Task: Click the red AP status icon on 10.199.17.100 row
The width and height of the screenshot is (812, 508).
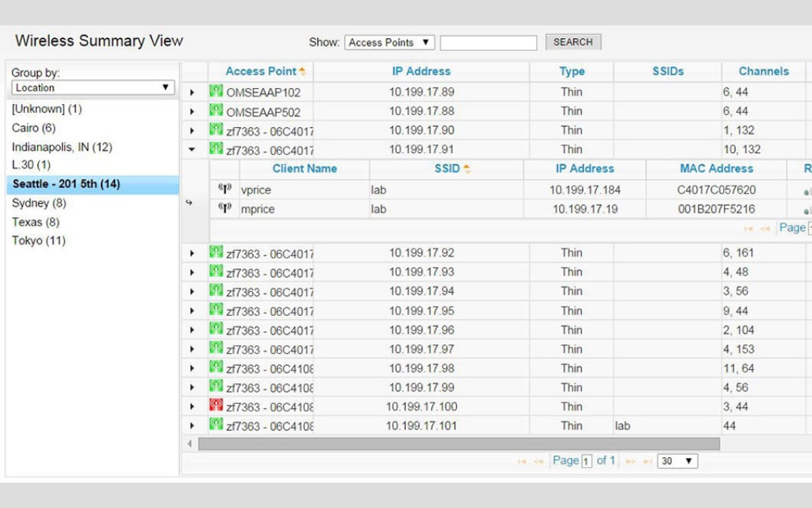Action: 216,406
